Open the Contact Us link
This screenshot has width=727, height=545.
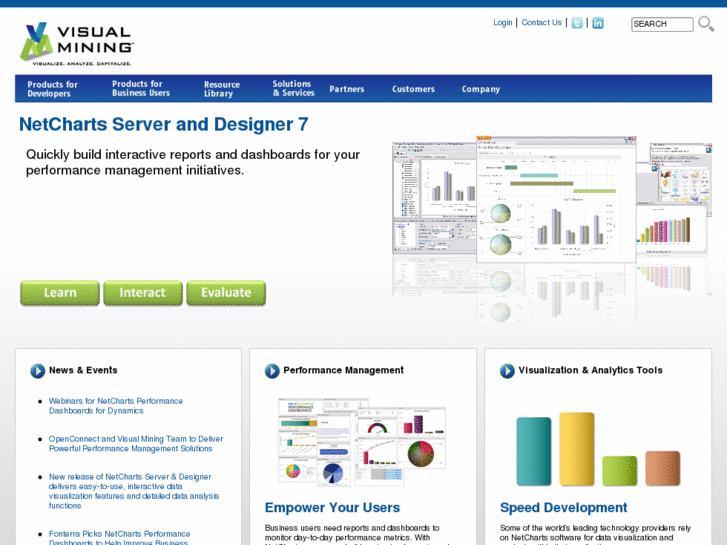click(x=542, y=22)
